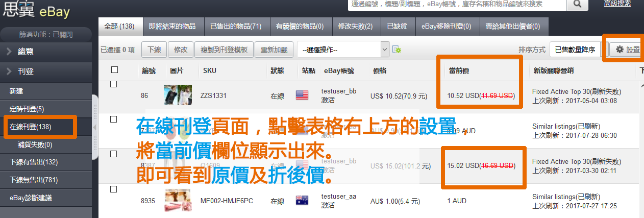Click 刷新失敗 link in row 86
Image resolution: width=644 pixels, height=218 pixels.
[x=606, y=92]
